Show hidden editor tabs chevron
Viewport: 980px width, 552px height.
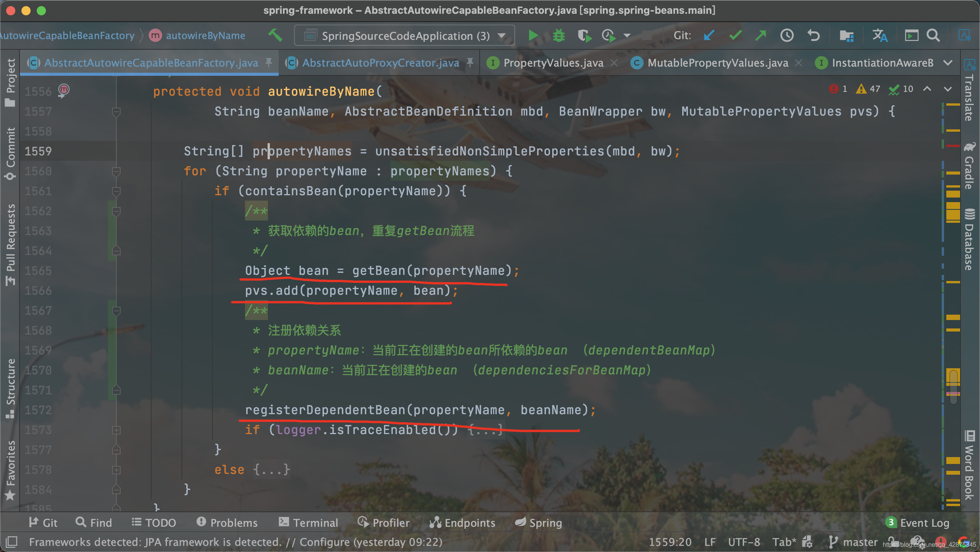coord(948,62)
